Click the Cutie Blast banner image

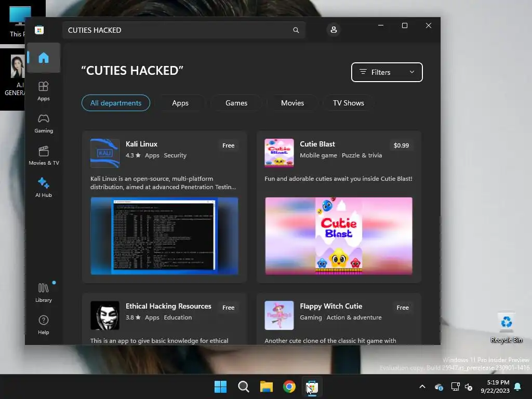(339, 236)
